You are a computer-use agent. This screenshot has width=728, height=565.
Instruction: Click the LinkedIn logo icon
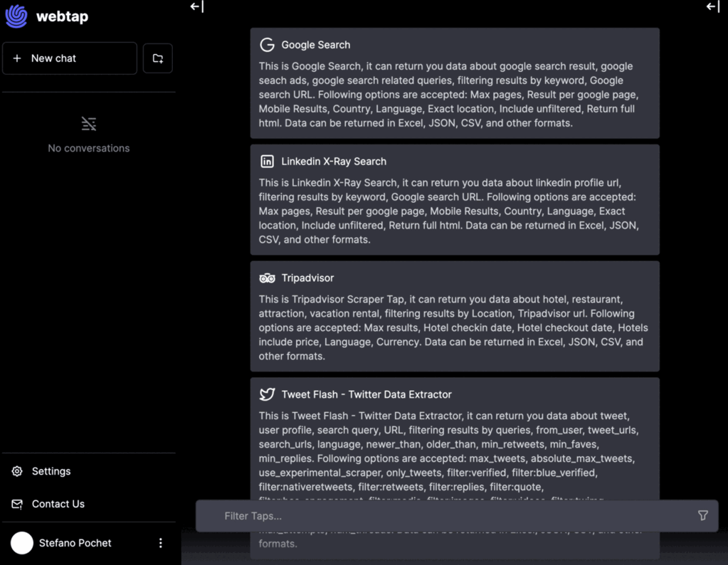coord(267,162)
